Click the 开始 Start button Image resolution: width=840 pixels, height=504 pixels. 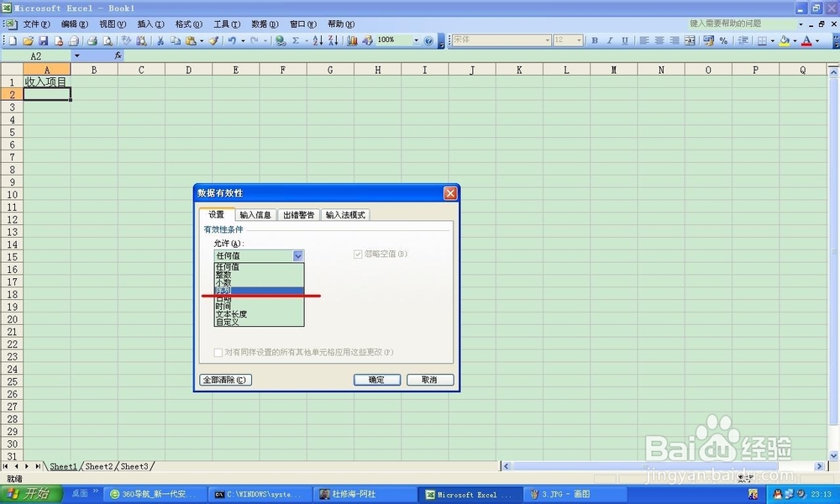[31, 494]
